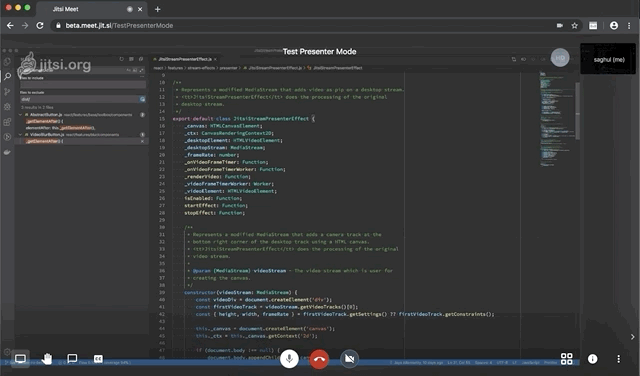Open Jitsi more actions menu
Image resolution: width=640 pixels, height=376 pixels.
[x=618, y=359]
